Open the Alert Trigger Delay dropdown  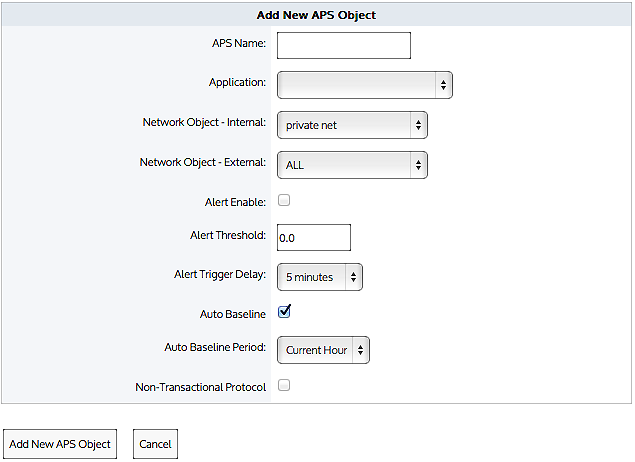[x=320, y=277]
